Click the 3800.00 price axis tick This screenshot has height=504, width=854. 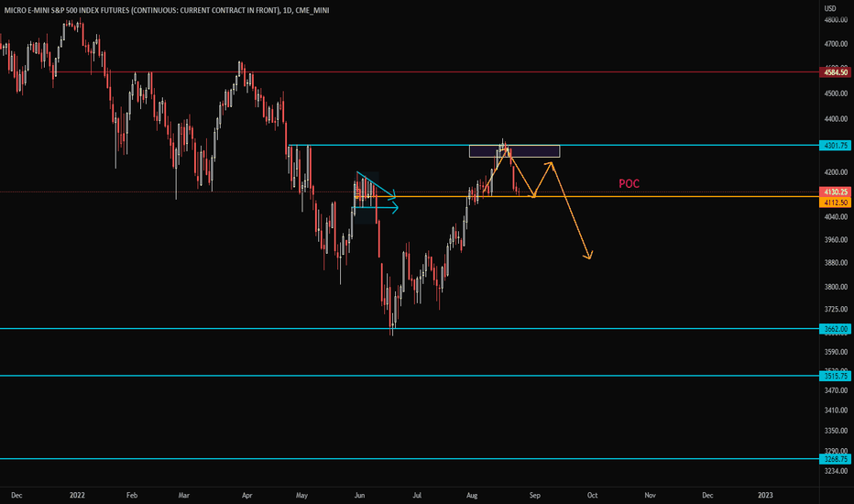tap(836, 287)
